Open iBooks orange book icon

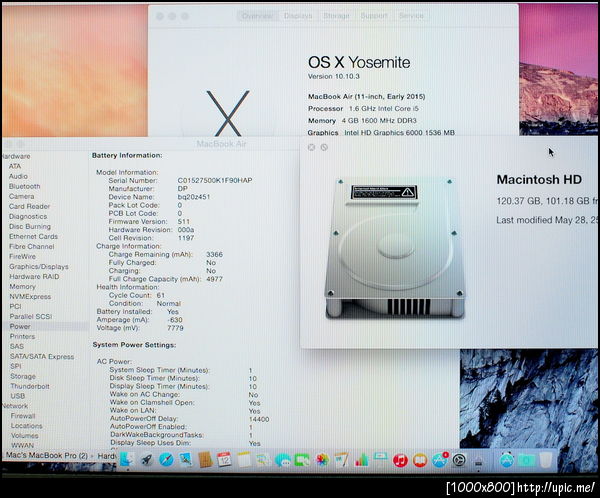[x=420, y=460]
